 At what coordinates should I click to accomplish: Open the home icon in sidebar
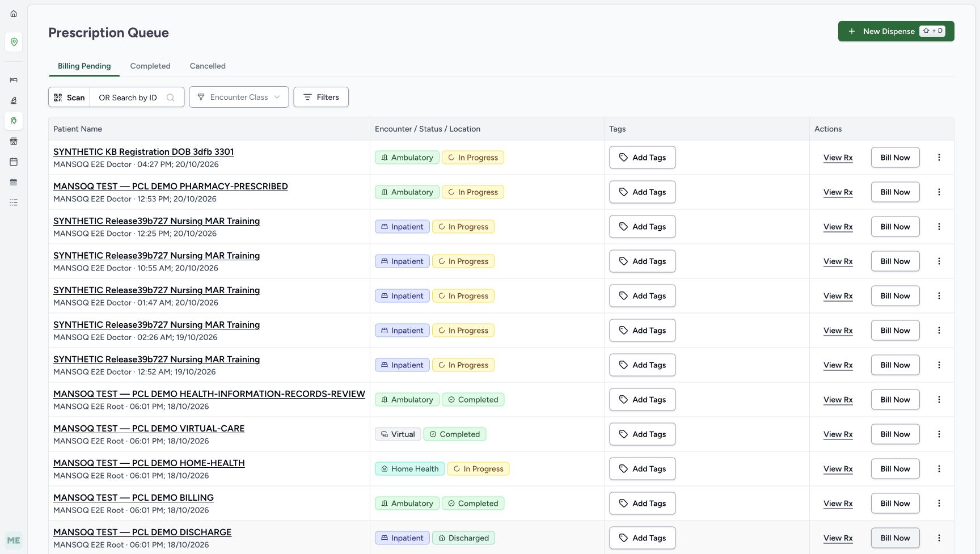pos(14,14)
